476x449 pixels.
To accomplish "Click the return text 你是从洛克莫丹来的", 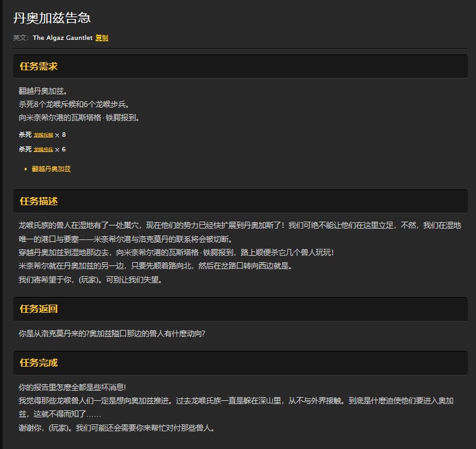I will click(111, 333).
